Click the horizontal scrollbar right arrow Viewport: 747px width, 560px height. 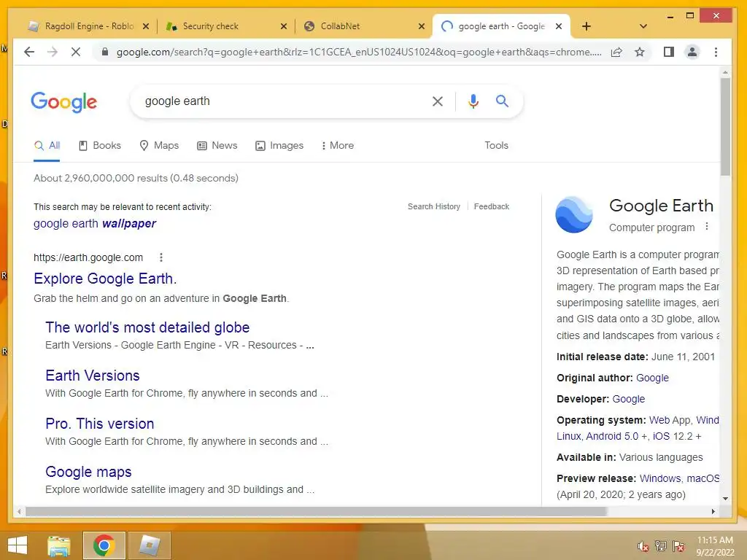pyautogui.click(x=713, y=511)
